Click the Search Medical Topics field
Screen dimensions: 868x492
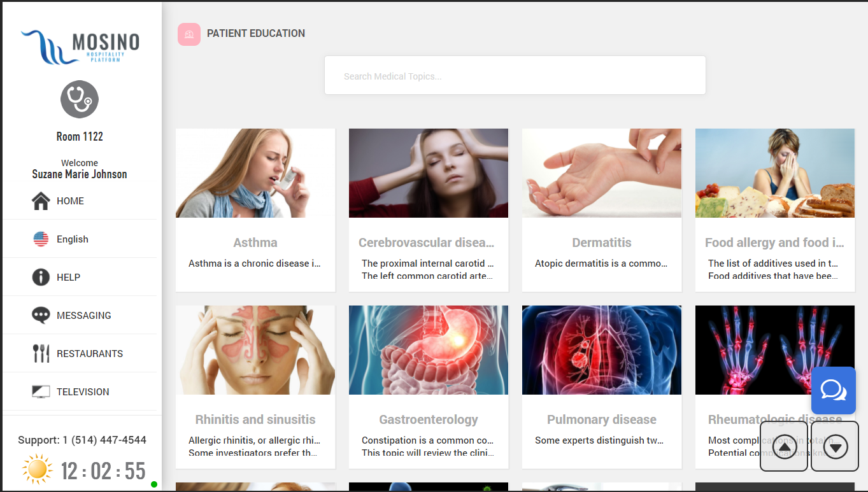coord(515,75)
